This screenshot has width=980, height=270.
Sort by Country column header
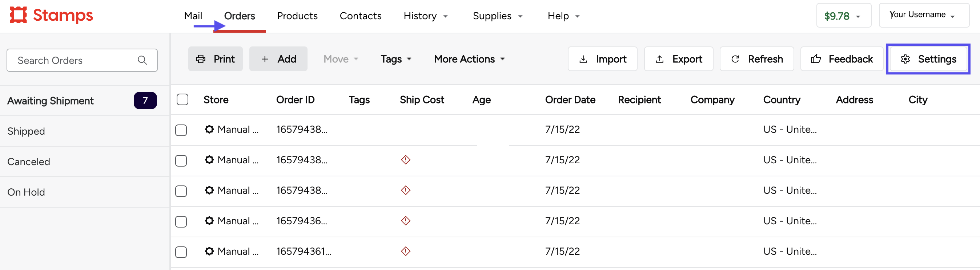point(782,99)
